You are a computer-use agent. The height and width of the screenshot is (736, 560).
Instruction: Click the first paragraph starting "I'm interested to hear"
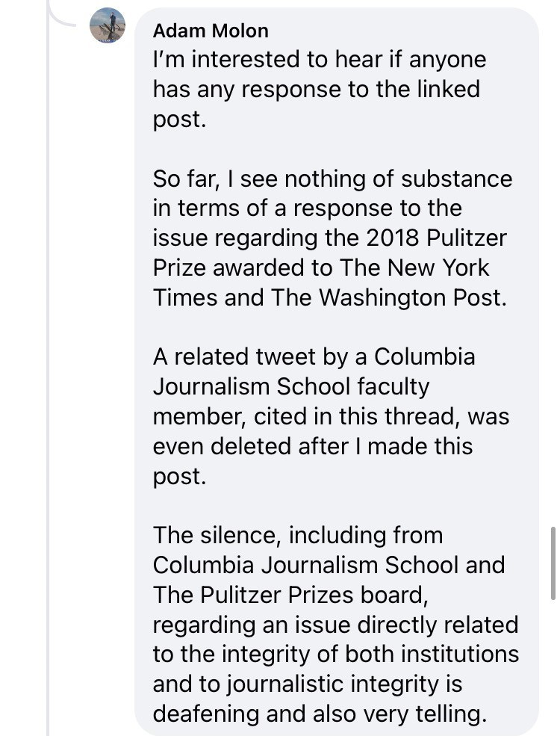click(x=320, y=89)
